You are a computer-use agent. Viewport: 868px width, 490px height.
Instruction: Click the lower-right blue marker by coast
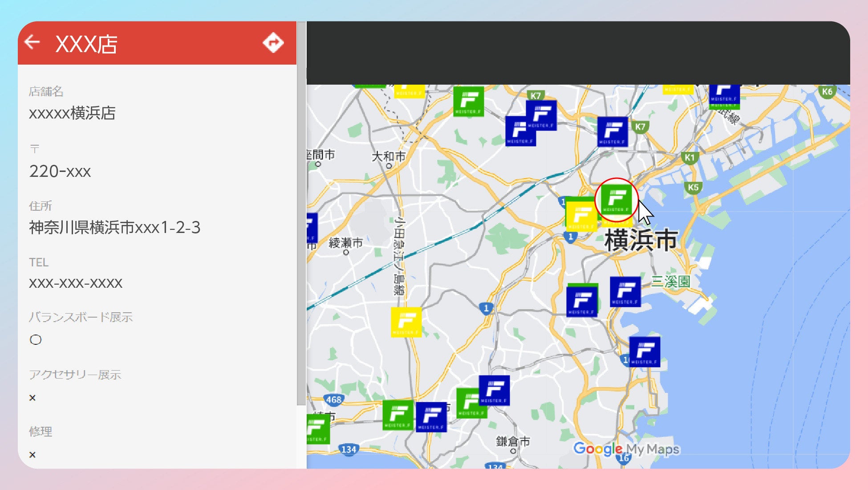coord(645,351)
